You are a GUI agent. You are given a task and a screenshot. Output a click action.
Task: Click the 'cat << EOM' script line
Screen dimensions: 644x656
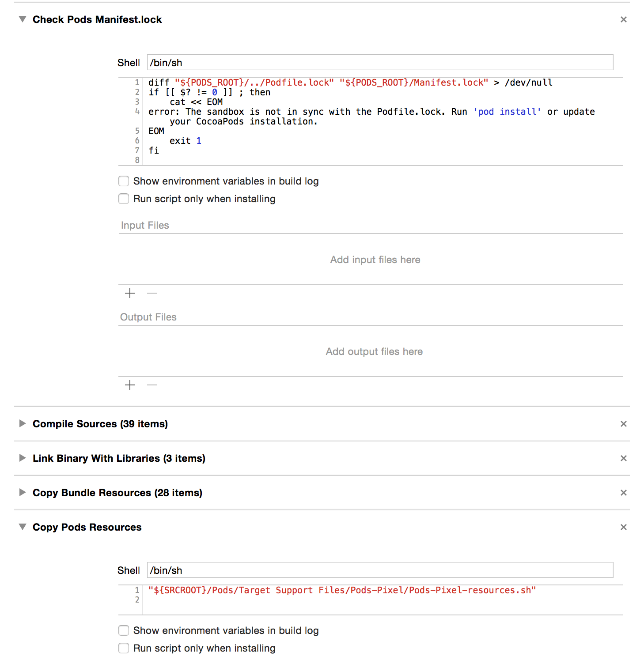tap(196, 102)
